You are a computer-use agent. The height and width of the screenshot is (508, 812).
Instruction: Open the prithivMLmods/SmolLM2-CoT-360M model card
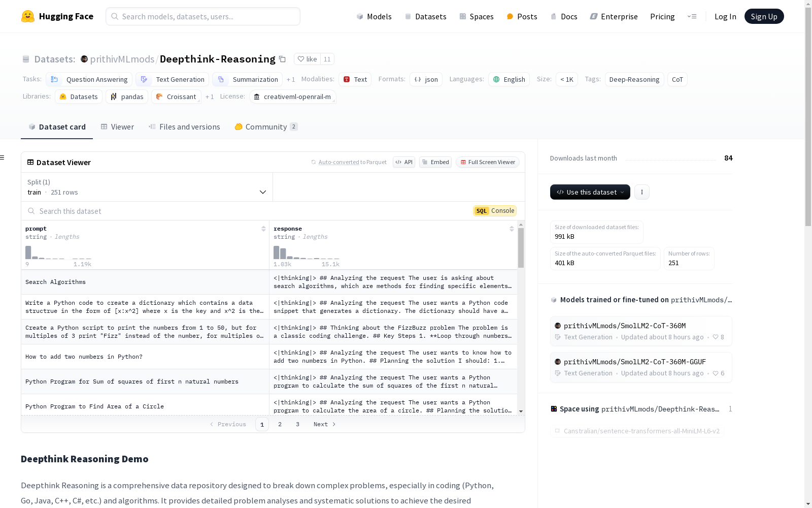pyautogui.click(x=640, y=331)
